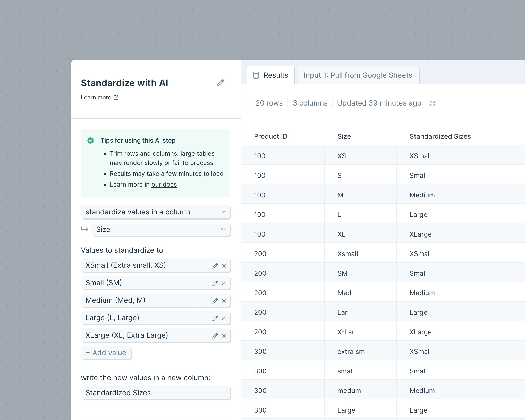Viewport: 525px width, 420px height.
Task: Click the Standardized Sizes column name field
Action: (x=156, y=393)
